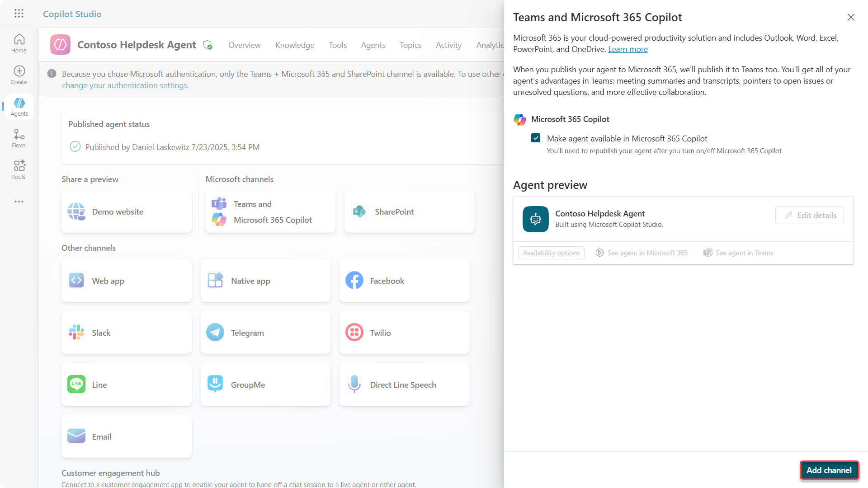Click the Contoso Helpdesk Agent logo icon
The height and width of the screenshot is (488, 868).
[x=60, y=45]
